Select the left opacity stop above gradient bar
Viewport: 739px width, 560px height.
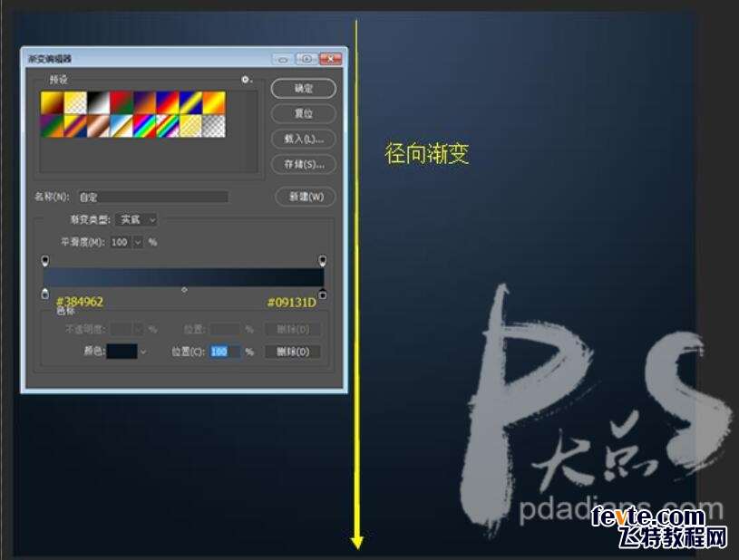click(x=44, y=260)
